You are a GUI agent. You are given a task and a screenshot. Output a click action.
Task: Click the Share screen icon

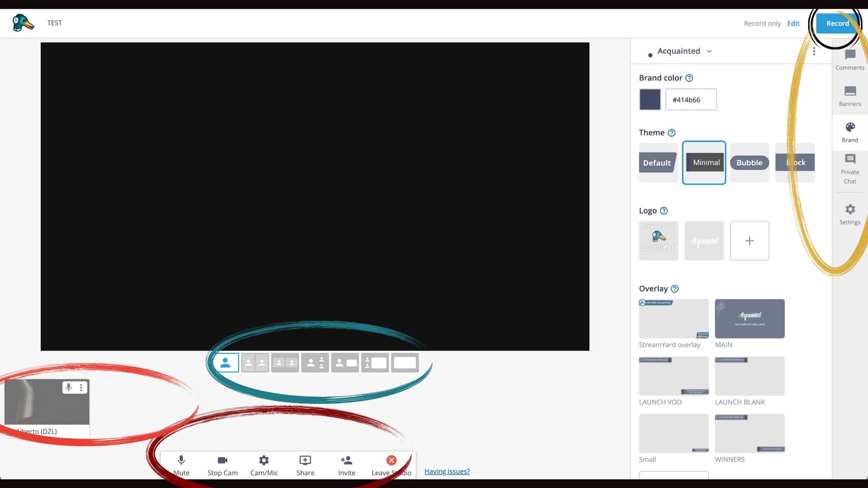pos(305,461)
